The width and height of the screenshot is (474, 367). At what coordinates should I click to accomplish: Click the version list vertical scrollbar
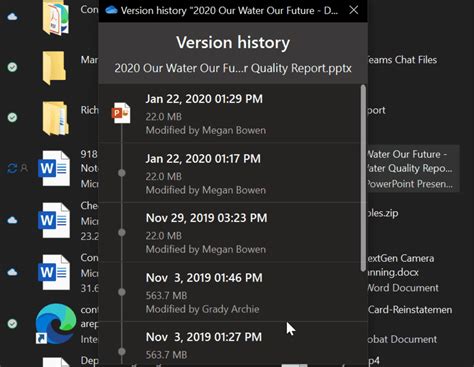(x=363, y=178)
